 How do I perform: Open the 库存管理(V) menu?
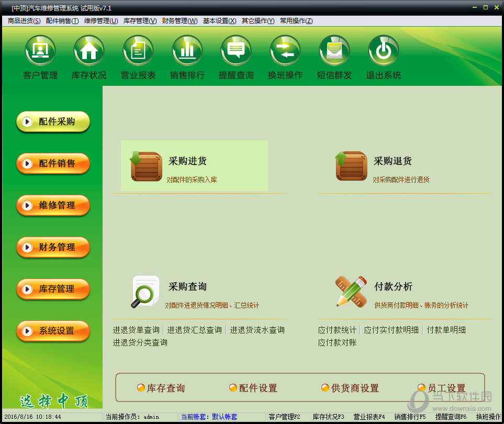coord(140,21)
